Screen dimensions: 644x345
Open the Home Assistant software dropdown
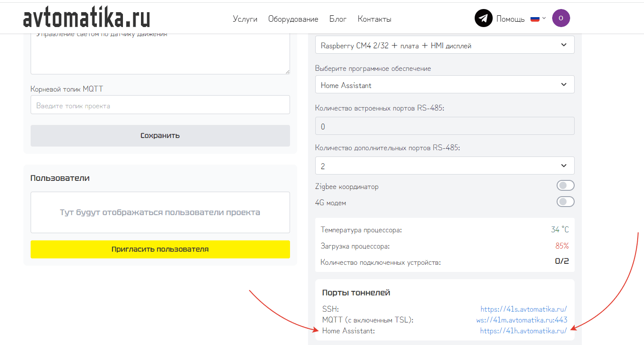click(x=444, y=85)
